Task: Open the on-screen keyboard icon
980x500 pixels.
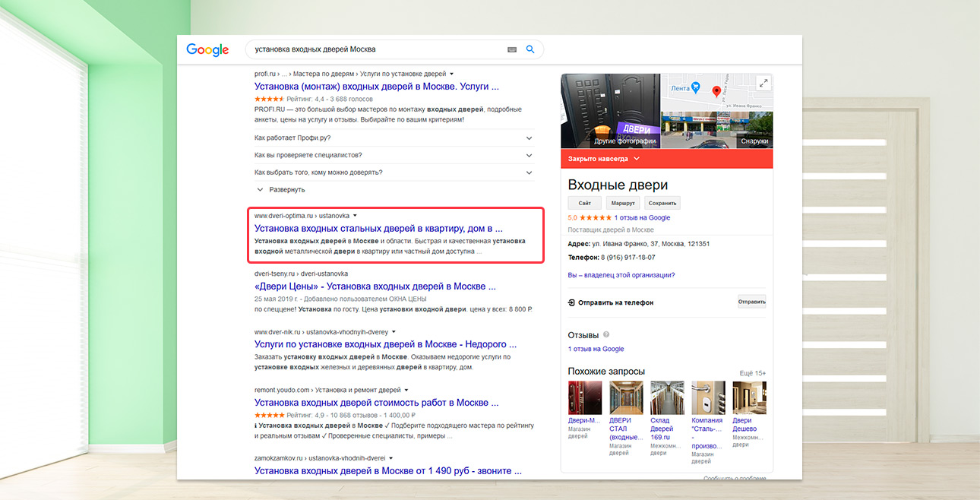Action: click(512, 49)
